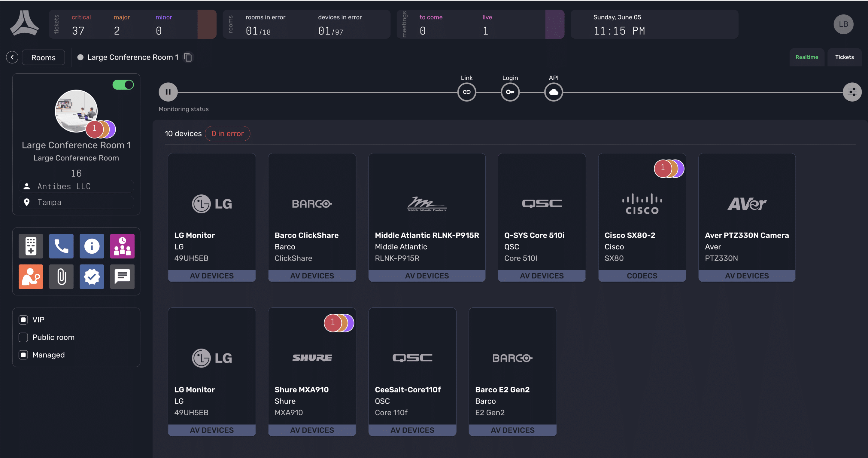
Task: Toggle the green room monitoring switch
Action: point(123,85)
